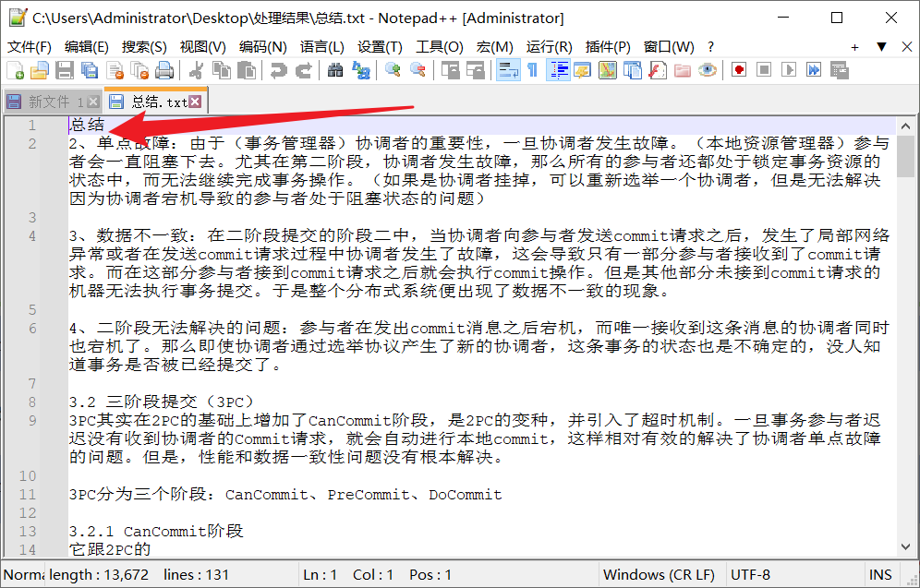Toggle file monitoring eye icon
The width and height of the screenshot is (920, 588).
pyautogui.click(x=708, y=70)
